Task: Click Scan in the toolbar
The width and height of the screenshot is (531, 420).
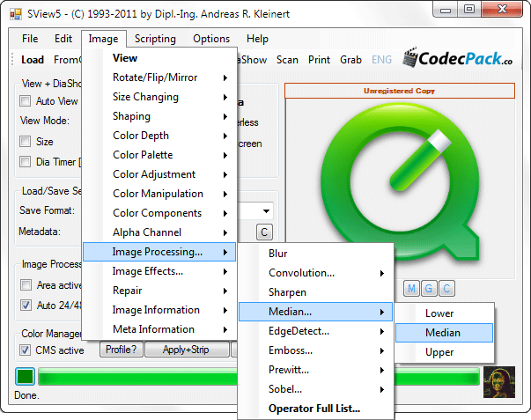Action: pos(287,60)
